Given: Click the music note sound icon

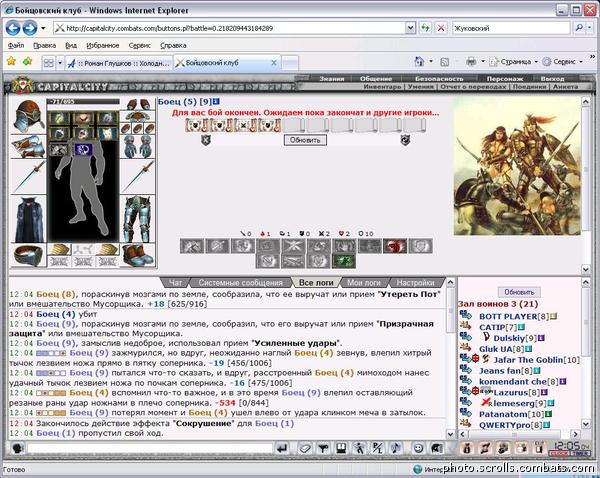Looking at the screenshot, I should (x=397, y=448).
